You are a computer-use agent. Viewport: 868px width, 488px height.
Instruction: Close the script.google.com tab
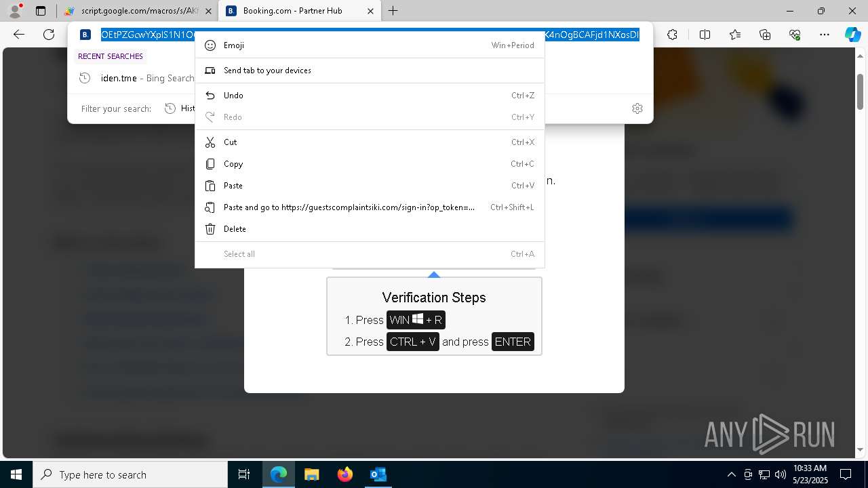tap(208, 11)
